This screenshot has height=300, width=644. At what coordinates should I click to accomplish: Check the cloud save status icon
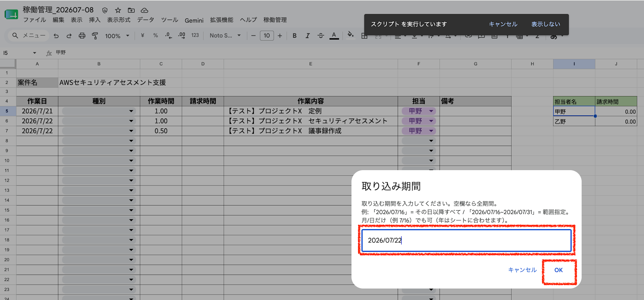click(145, 10)
